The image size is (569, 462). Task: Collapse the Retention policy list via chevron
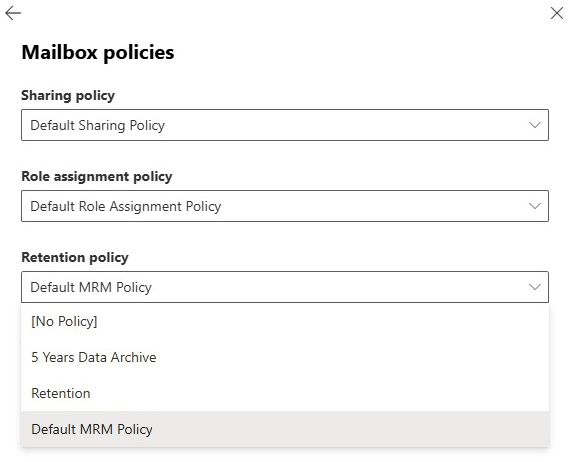[x=535, y=287]
